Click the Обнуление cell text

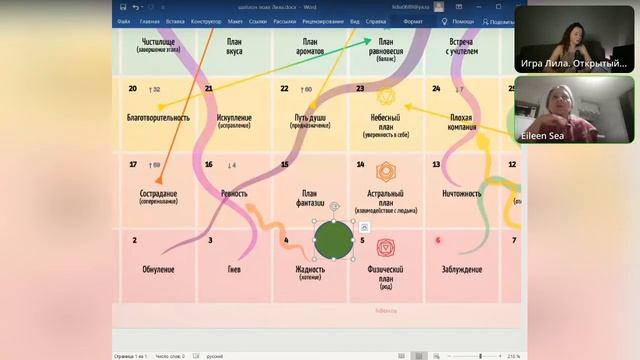coord(158,269)
